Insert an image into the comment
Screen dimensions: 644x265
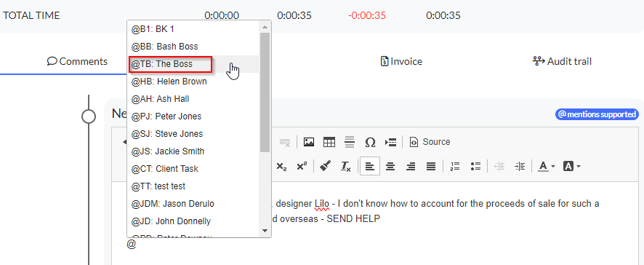309,142
